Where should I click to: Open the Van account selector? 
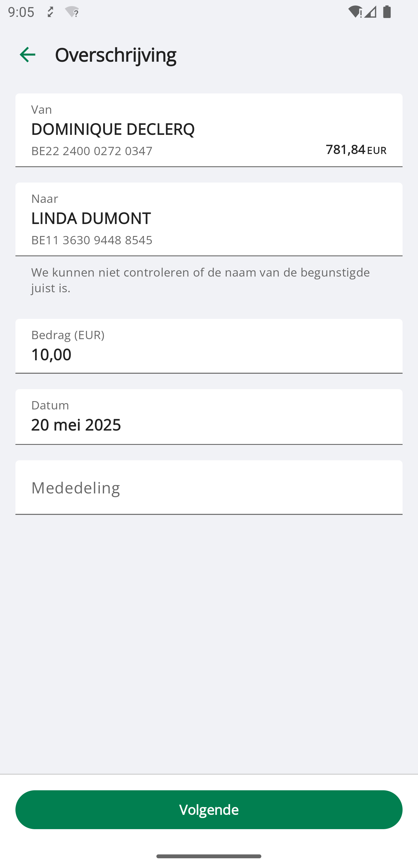coord(209,130)
